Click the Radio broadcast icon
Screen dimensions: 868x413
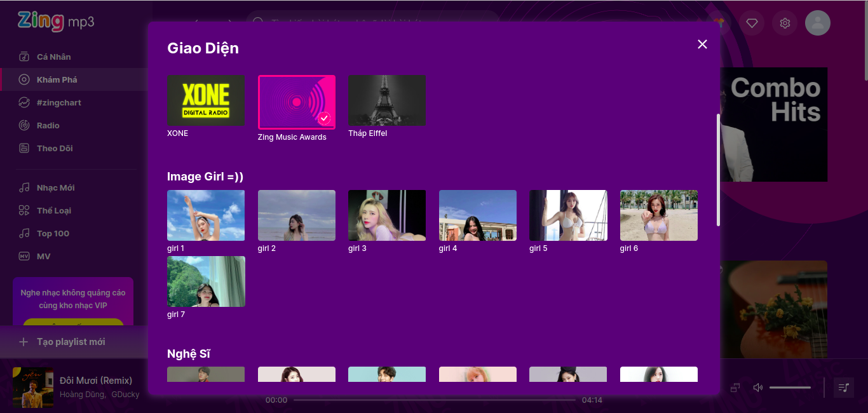tap(24, 125)
